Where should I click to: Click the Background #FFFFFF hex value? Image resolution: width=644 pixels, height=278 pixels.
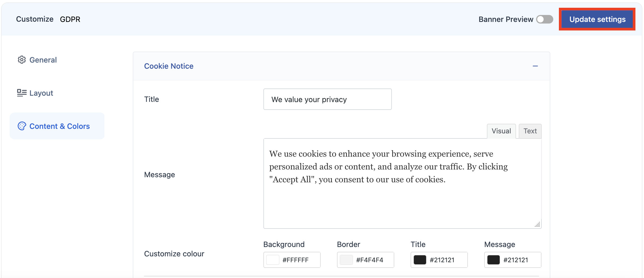pos(296,260)
